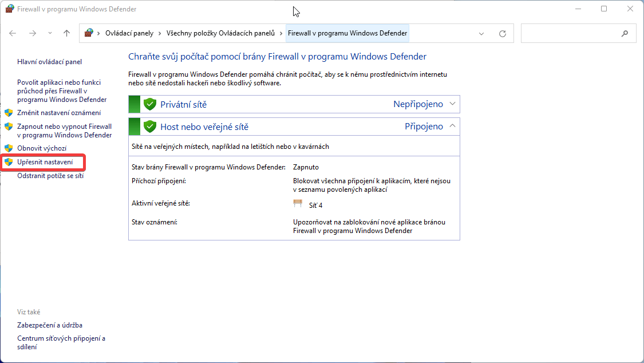Open Změnit nastavení oznámení

click(59, 113)
